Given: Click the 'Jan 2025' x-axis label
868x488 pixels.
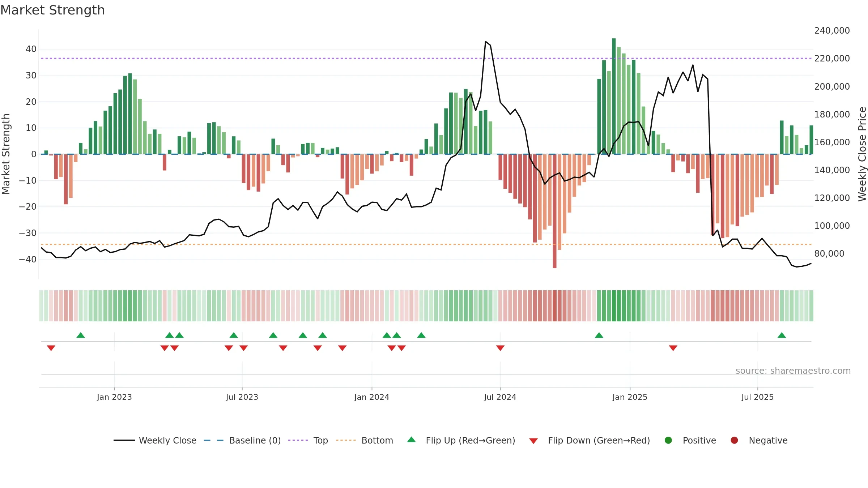Looking at the screenshot, I should [x=630, y=397].
